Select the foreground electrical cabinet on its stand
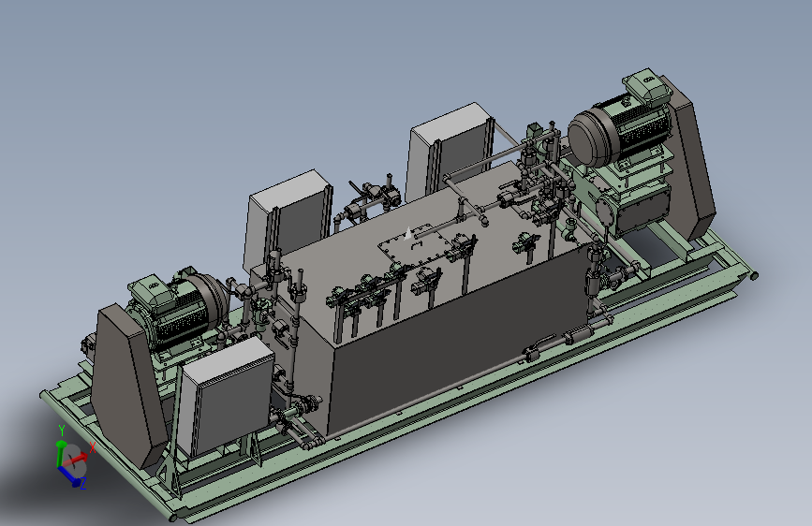812x526 pixels. click(227, 398)
